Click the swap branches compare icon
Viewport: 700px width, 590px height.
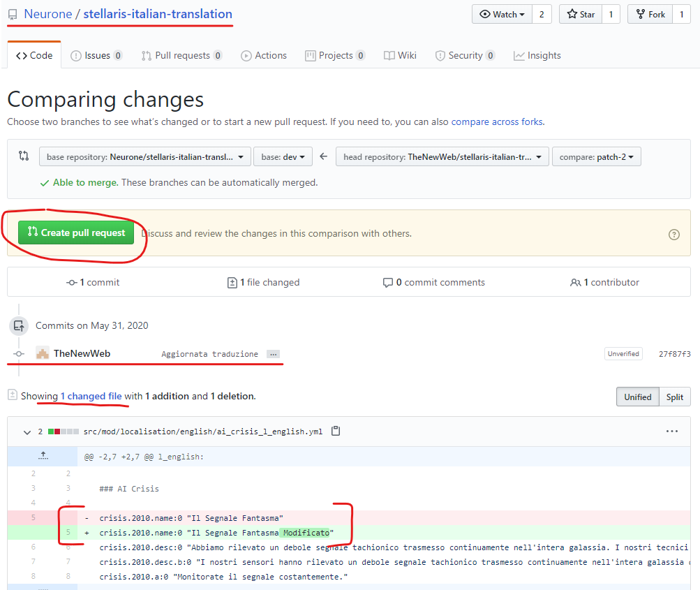click(x=24, y=156)
